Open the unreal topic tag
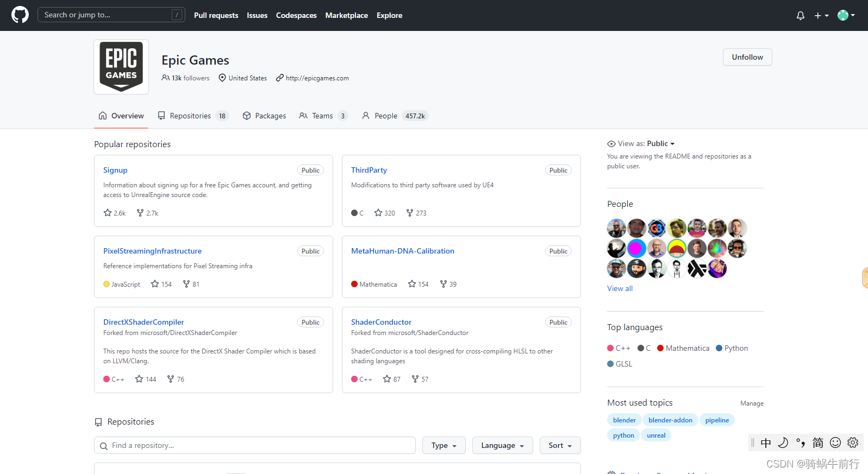The height and width of the screenshot is (474, 868). coord(656,435)
